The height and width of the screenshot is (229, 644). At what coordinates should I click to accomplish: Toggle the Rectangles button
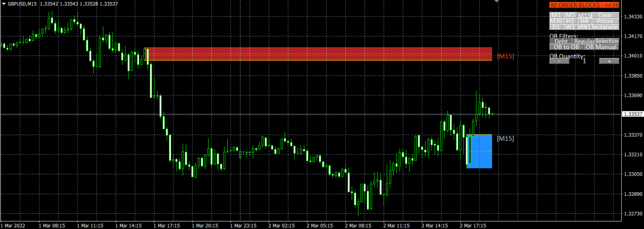point(605,27)
